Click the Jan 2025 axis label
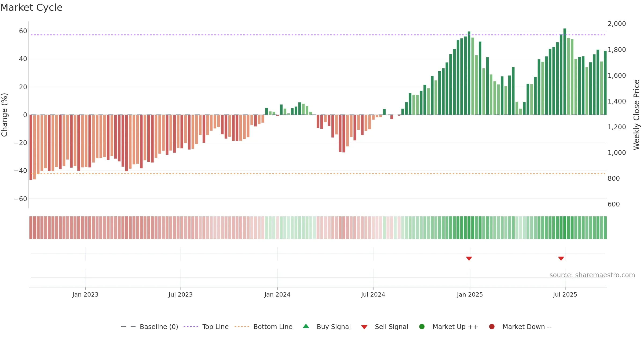Screen dimensions: 644x362 coord(470,295)
